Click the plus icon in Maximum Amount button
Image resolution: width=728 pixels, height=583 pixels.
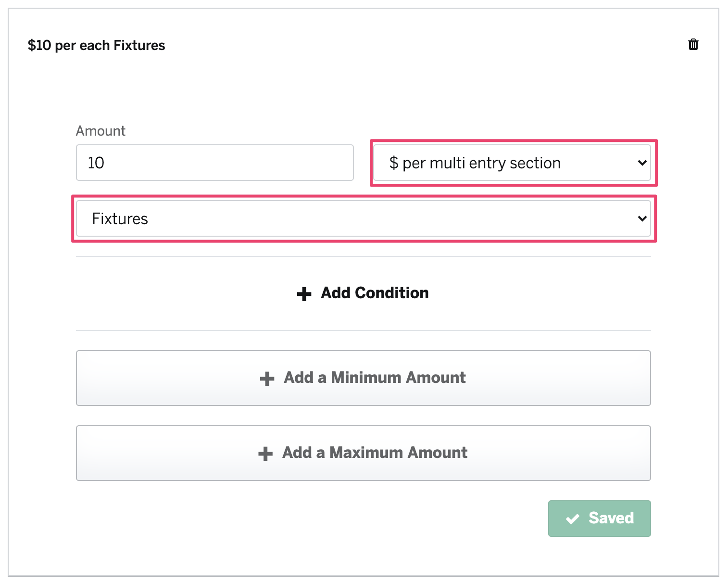[265, 454]
